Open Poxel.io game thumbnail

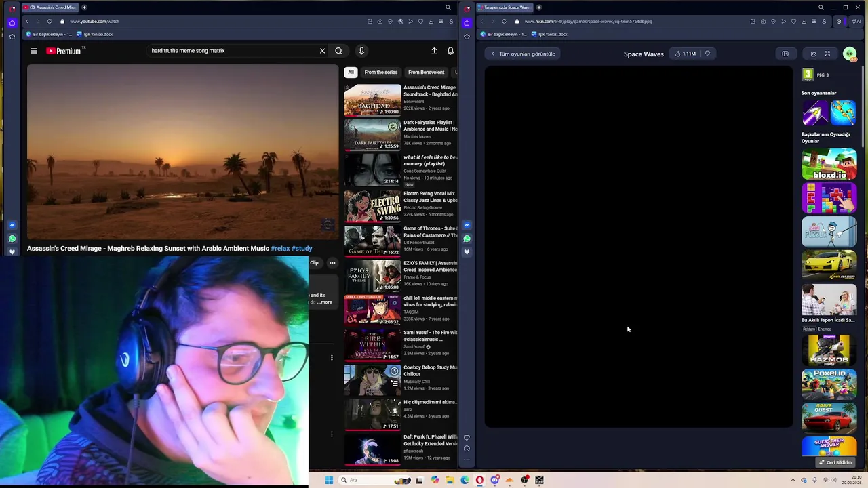829,384
